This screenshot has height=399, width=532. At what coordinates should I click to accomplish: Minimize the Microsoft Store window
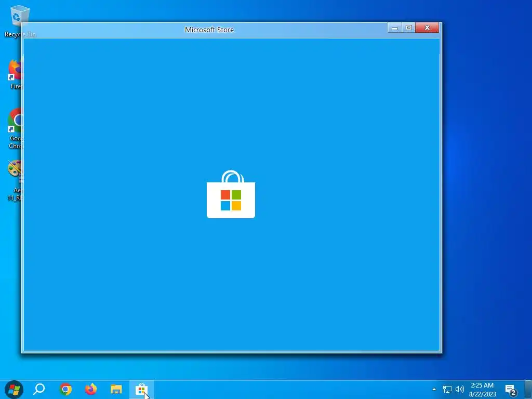tap(395, 28)
